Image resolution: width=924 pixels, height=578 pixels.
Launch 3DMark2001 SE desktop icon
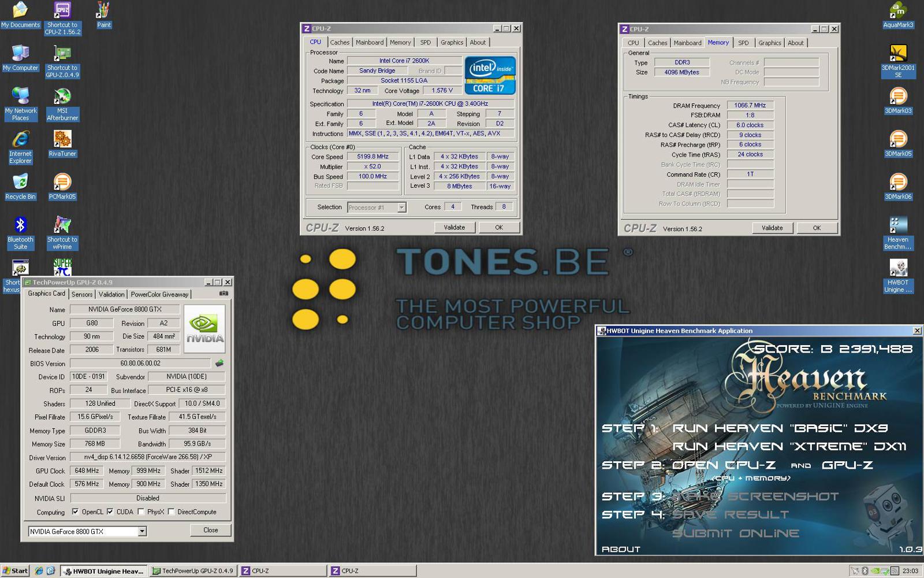tap(898, 61)
